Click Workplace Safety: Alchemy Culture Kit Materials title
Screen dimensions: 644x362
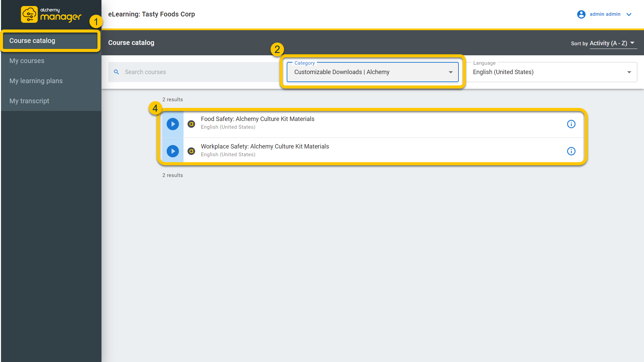265,146
